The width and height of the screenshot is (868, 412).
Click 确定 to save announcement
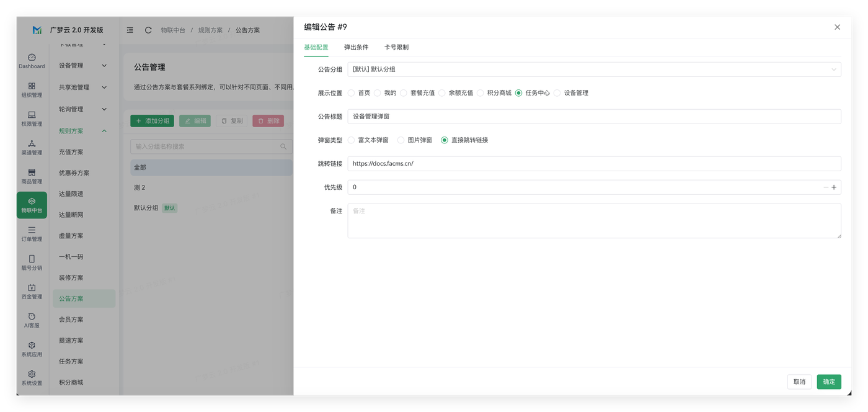click(x=829, y=382)
